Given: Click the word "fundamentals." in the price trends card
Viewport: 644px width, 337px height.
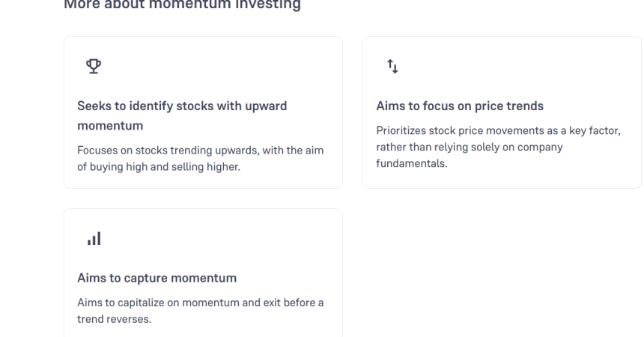Looking at the screenshot, I should pyautogui.click(x=411, y=163).
